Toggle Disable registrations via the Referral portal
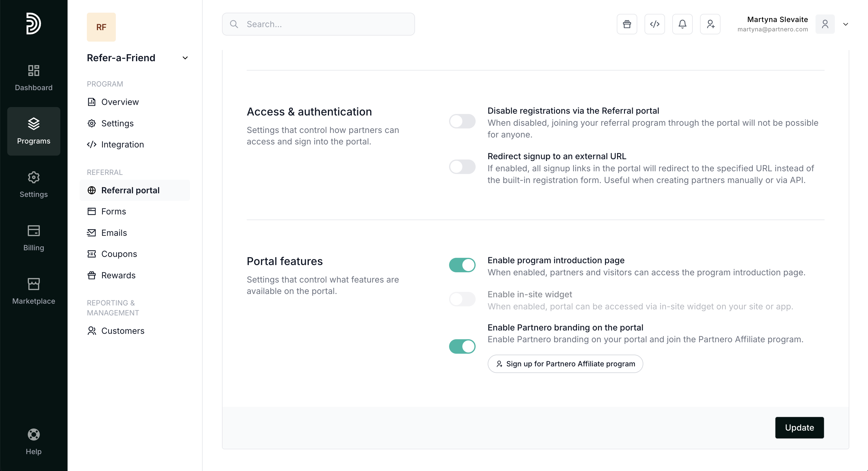The image size is (868, 471). [462, 121]
